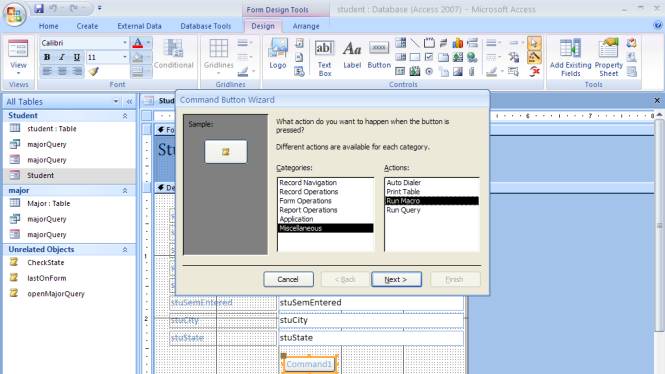The height and width of the screenshot is (374, 665).
Task: Open the Create ribbon tab
Action: (87, 26)
